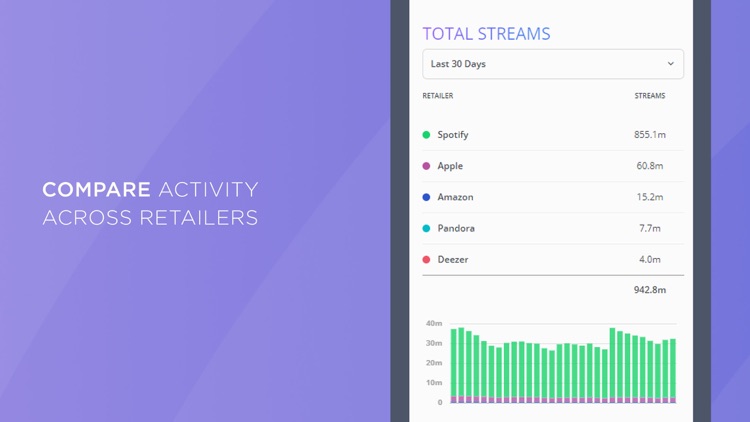Click the 10m axis label
This screenshot has height=422, width=750.
pyautogui.click(x=434, y=382)
